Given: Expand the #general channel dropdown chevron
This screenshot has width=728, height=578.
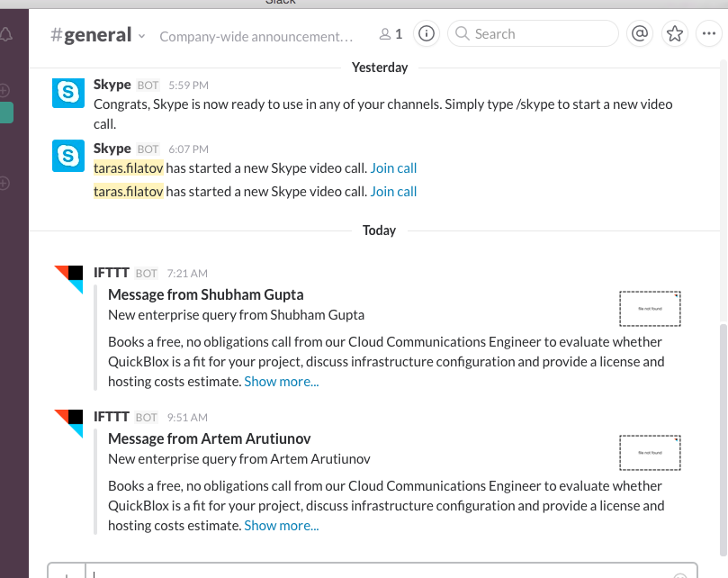Looking at the screenshot, I should click(141, 36).
